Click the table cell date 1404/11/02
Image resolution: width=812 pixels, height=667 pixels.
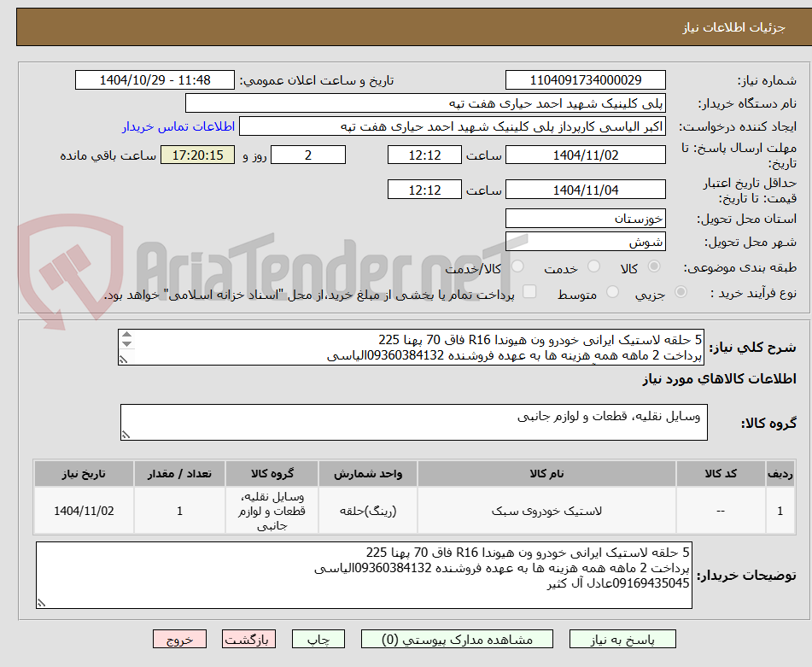coord(84,511)
